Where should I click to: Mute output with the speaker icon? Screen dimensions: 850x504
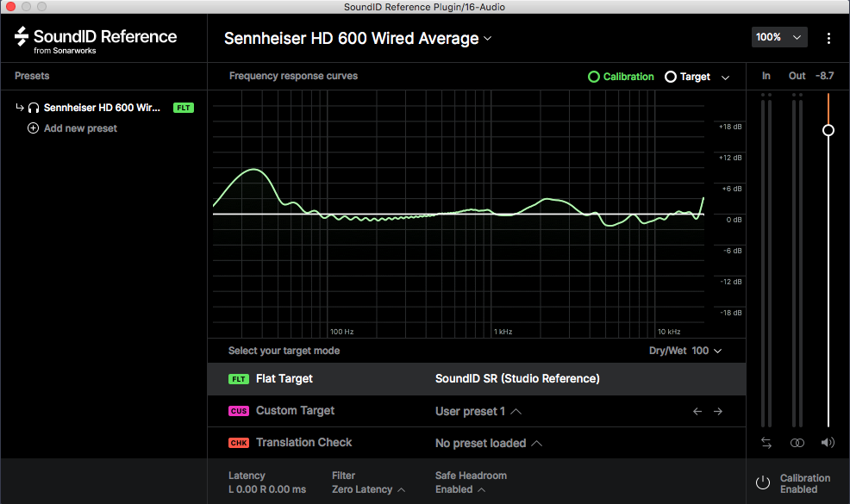tap(828, 443)
